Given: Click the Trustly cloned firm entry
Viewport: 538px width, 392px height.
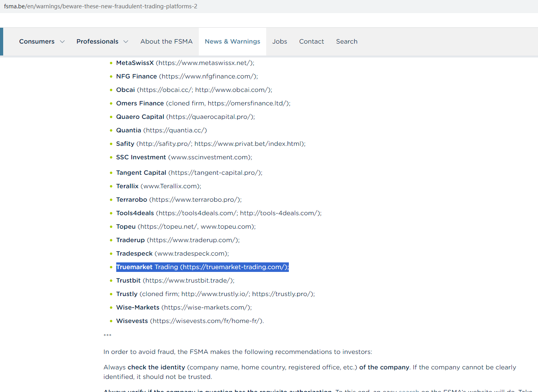Looking at the screenshot, I should pos(215,294).
